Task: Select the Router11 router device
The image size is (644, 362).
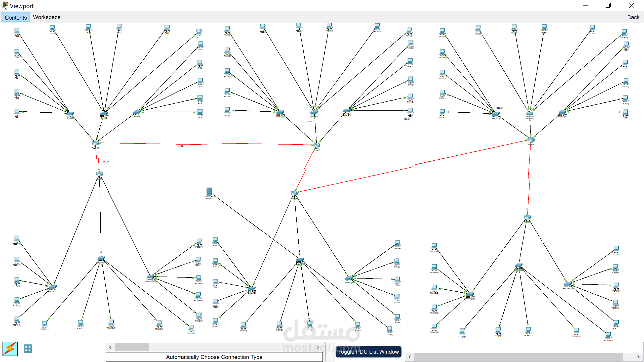Action: click(95, 143)
